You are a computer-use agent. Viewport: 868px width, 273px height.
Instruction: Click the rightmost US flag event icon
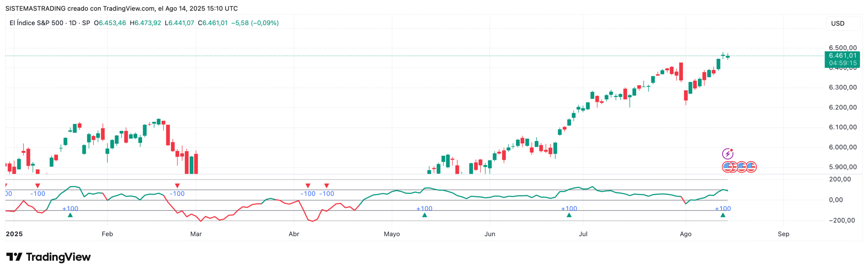[751, 167]
